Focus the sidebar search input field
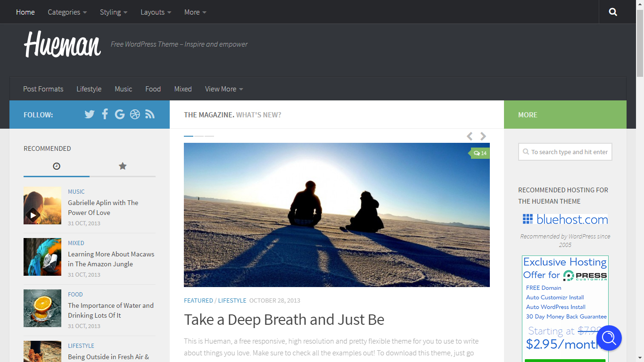 coord(565,152)
